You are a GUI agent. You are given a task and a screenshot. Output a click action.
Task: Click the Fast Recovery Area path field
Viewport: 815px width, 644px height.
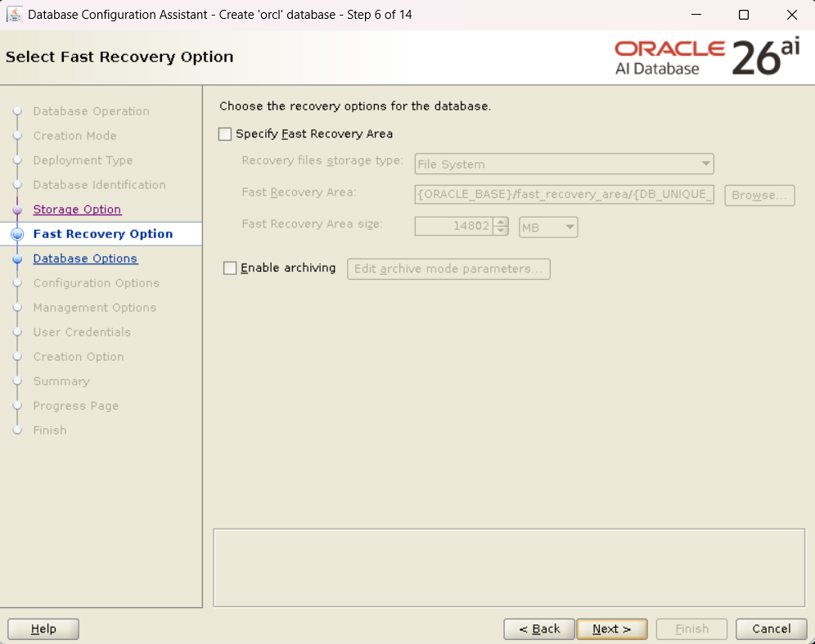click(565, 196)
